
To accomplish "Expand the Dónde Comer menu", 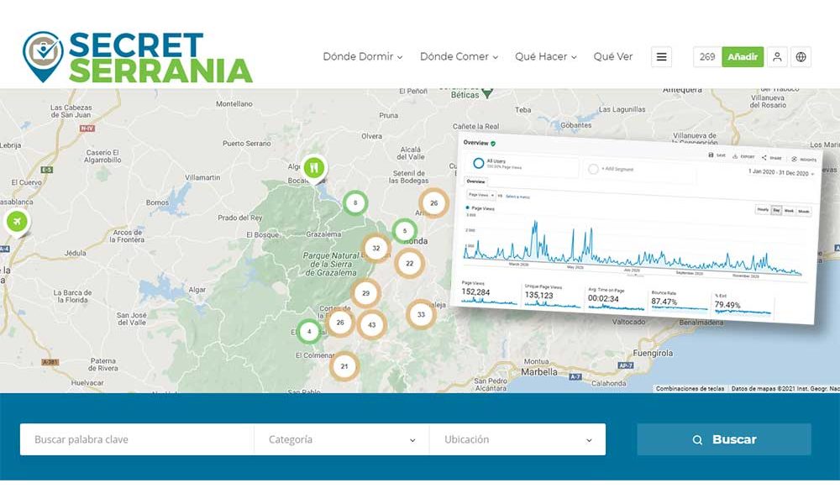I will coord(459,56).
